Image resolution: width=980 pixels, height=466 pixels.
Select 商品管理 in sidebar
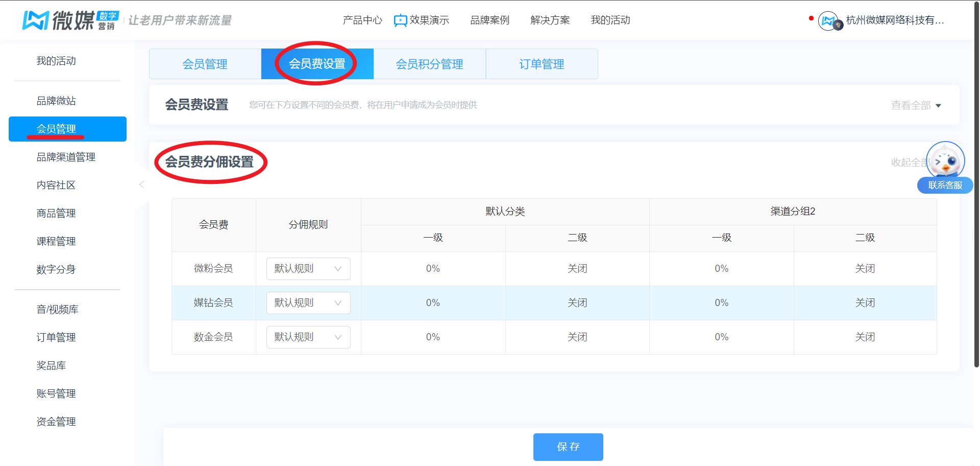click(x=56, y=213)
